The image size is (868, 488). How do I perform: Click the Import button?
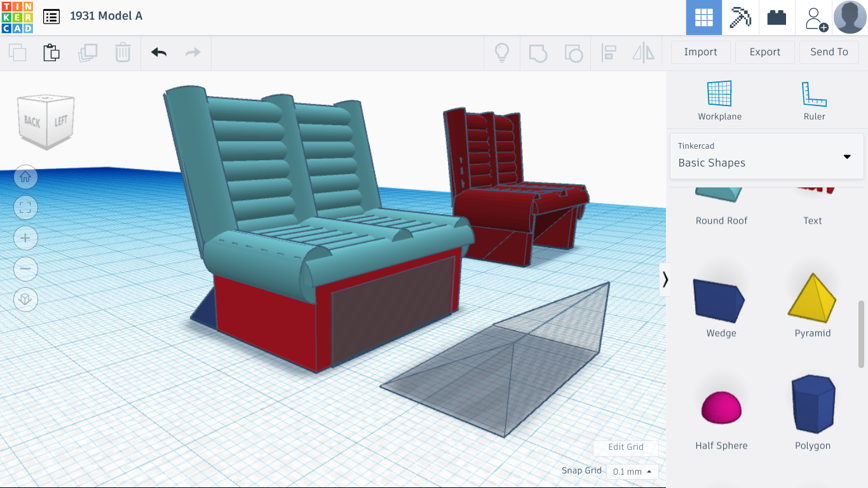click(701, 52)
